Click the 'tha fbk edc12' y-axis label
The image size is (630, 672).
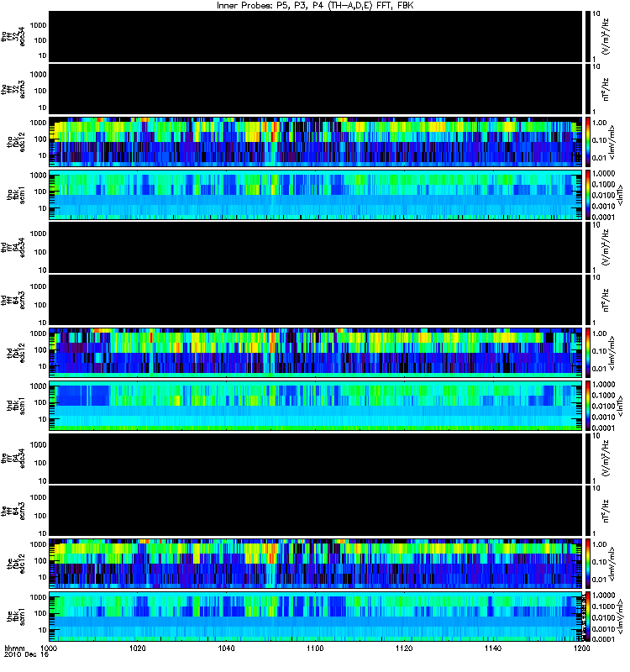pos(16,142)
